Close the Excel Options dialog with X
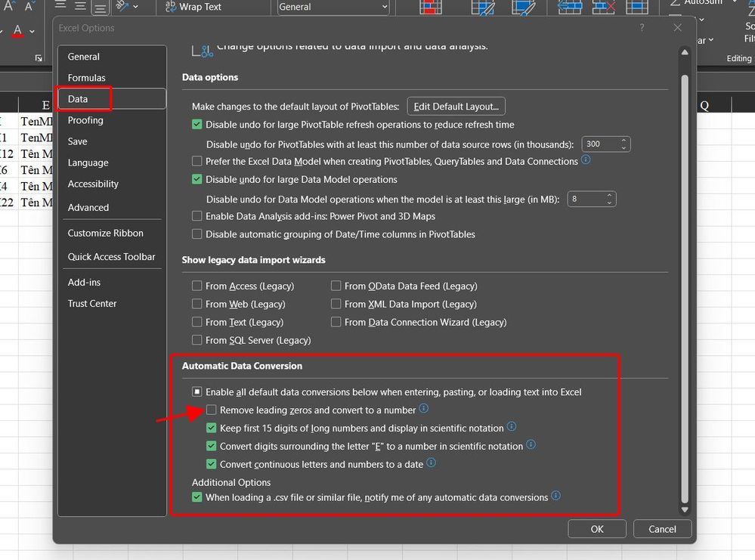Viewport: 755px width, 560px height. pos(677,28)
